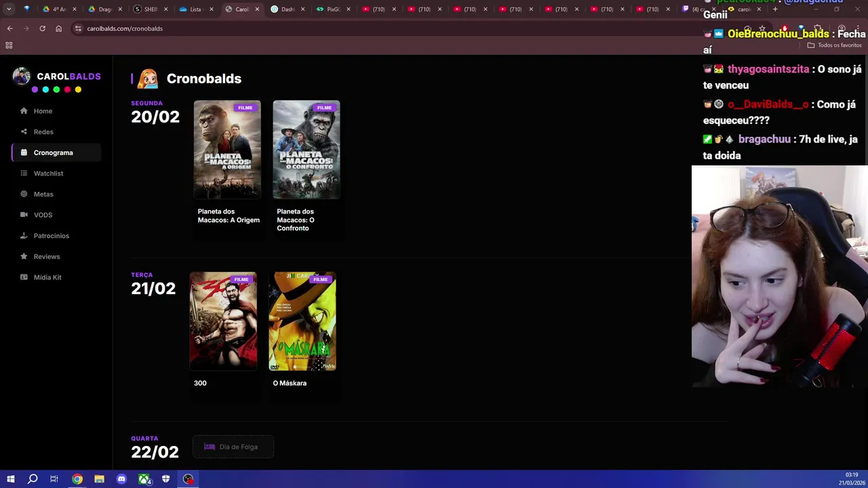Open Windows taskbar search
This screenshot has width=868, height=488.
(x=33, y=479)
